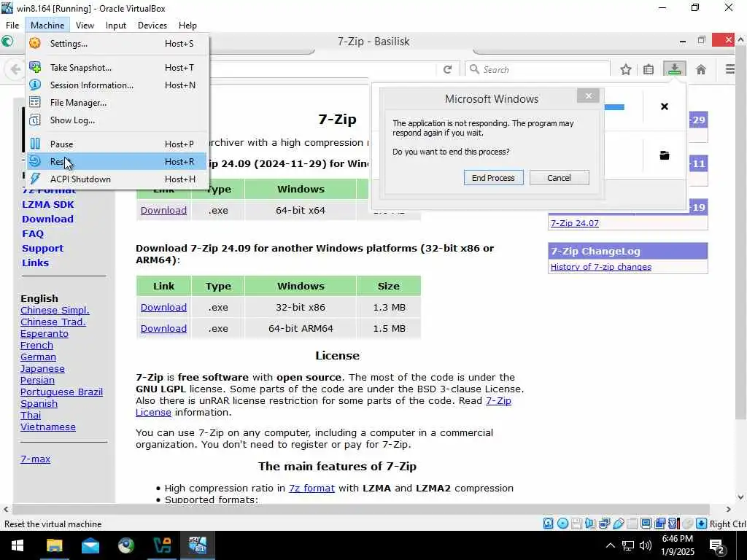Select Pause in the Machine menu
Screen dimensions: 747x560
117,144
